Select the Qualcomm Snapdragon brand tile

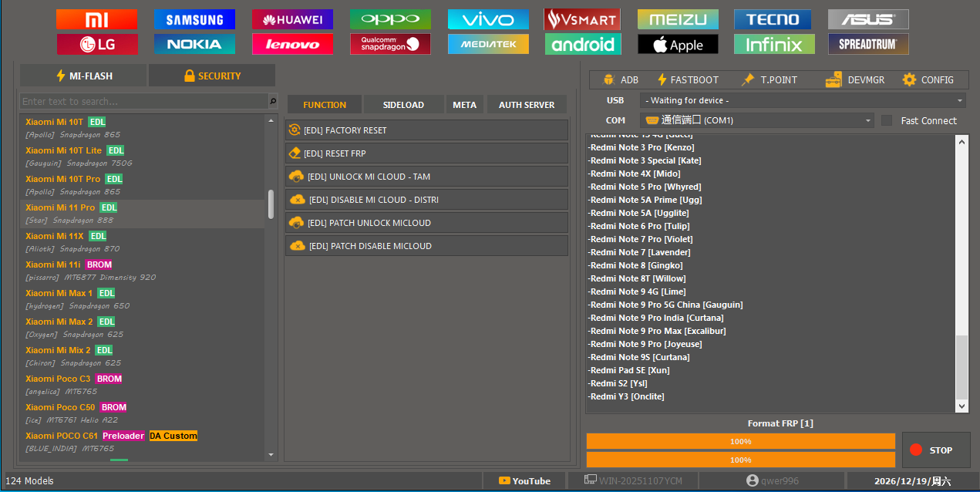click(390, 44)
